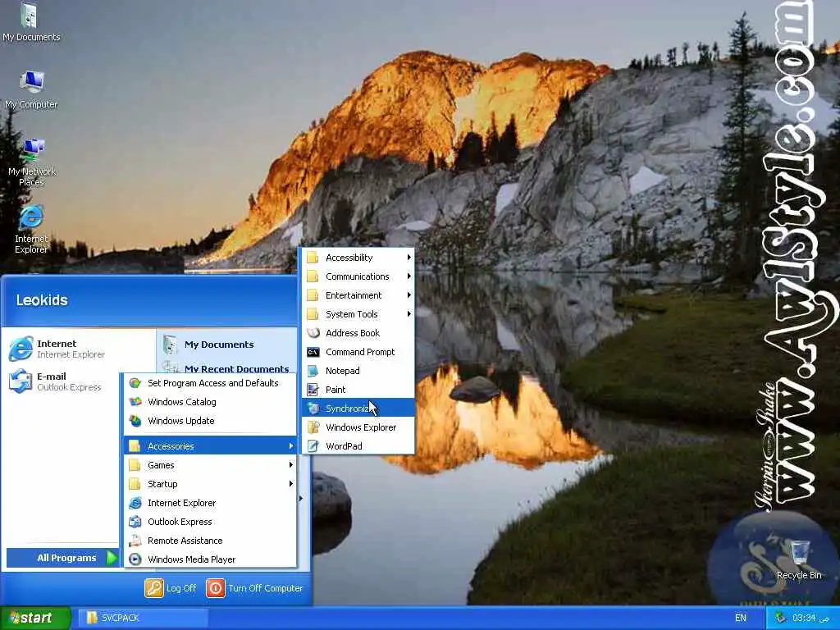Click the Set Program Access and Defaults icon

(x=135, y=383)
